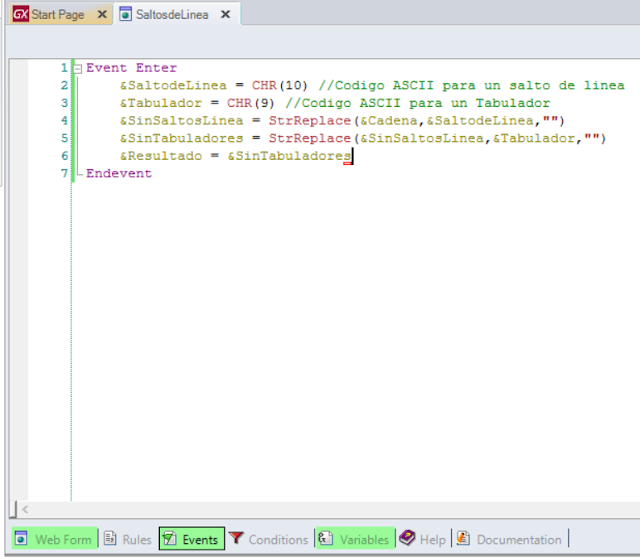Click the horizontal scrollbar left arrow
Screen dimensions: 640x557
click(25, 509)
